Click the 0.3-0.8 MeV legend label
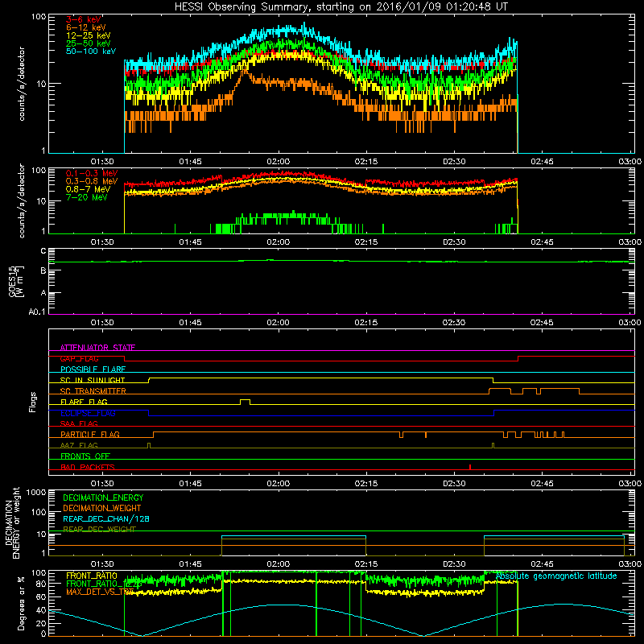The image size is (644, 644). pyautogui.click(x=92, y=181)
